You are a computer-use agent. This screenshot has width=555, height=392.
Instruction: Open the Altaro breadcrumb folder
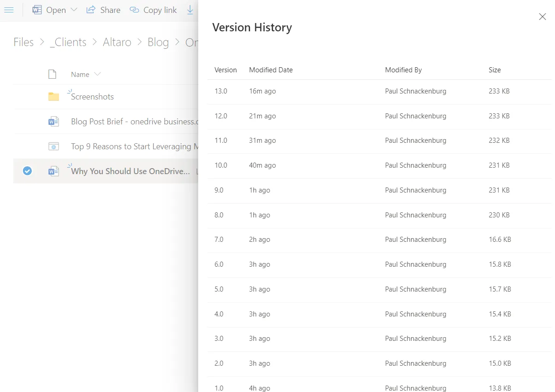117,42
